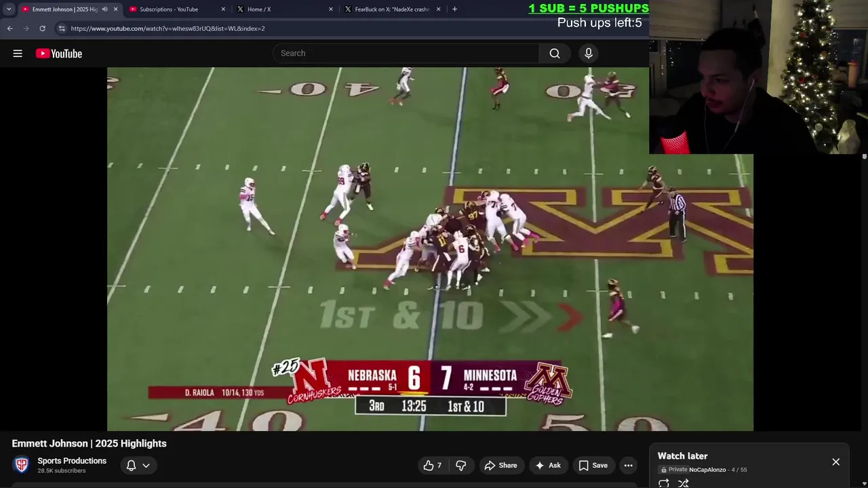Open NoCapAlonzo channel link
The height and width of the screenshot is (488, 868).
coord(707,470)
